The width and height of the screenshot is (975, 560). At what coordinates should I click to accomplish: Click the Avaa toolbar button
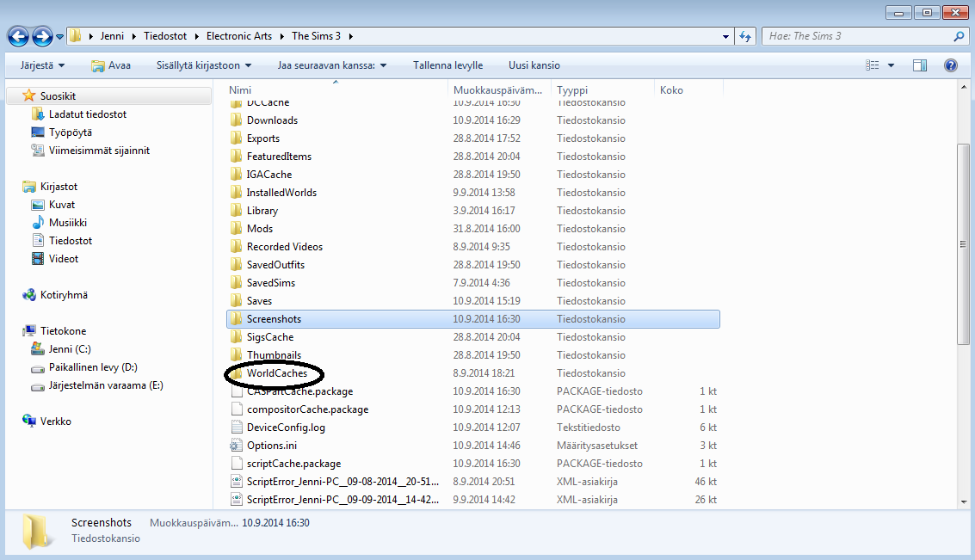111,65
